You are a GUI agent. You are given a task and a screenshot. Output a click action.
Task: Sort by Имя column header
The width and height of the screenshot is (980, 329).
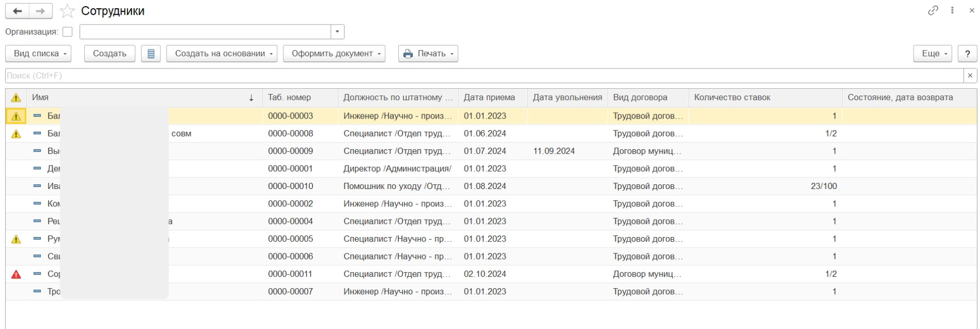(144, 98)
